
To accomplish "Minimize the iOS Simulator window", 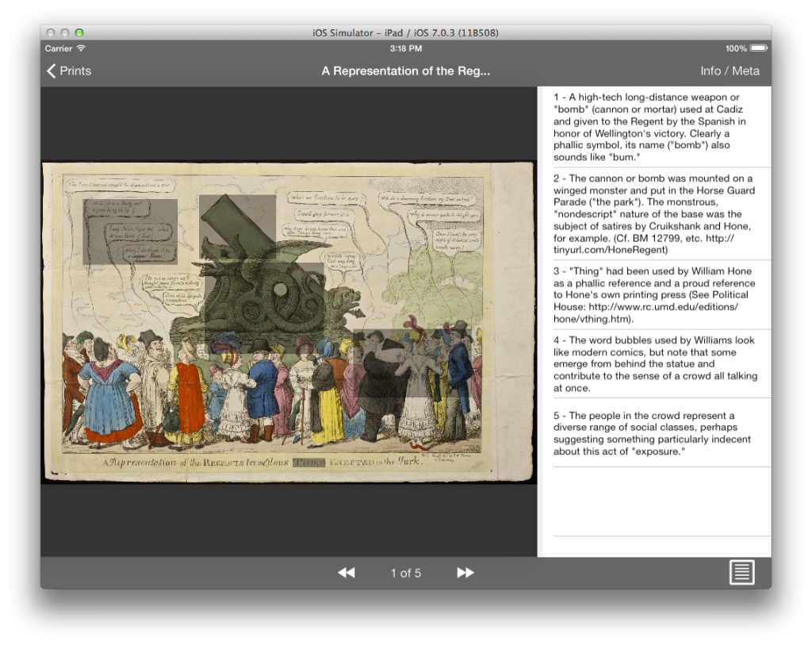I will pos(65,33).
